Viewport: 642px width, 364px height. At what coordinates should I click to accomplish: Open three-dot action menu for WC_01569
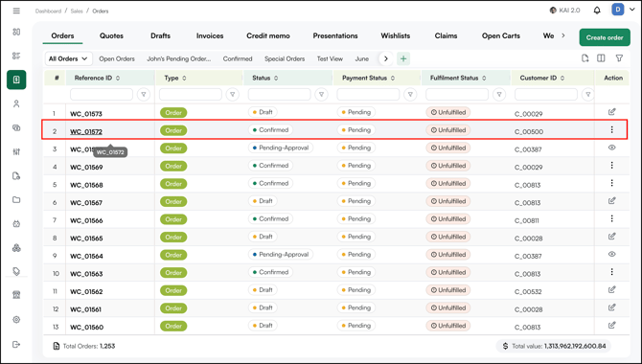point(611,166)
